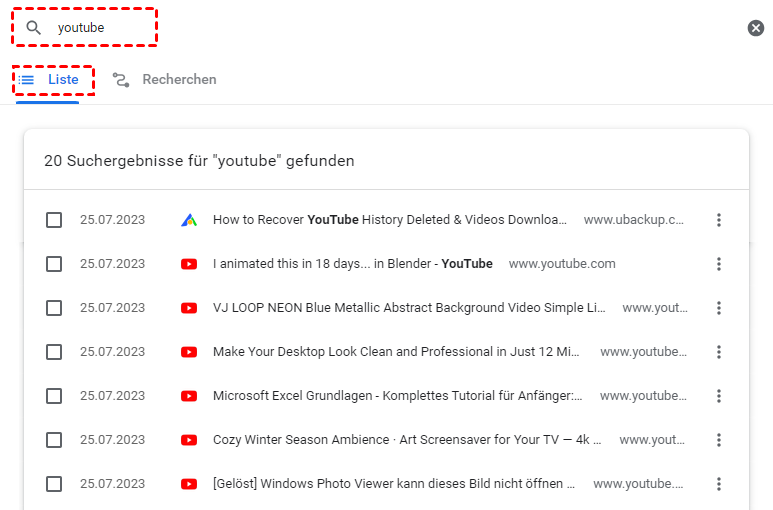Open more actions for Windows Photo Viewer entry
The image size is (773, 510).
pyautogui.click(x=719, y=484)
